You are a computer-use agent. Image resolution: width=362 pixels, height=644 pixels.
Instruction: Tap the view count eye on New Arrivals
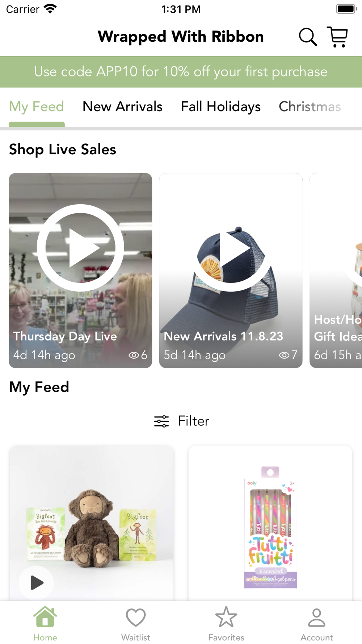point(284,355)
